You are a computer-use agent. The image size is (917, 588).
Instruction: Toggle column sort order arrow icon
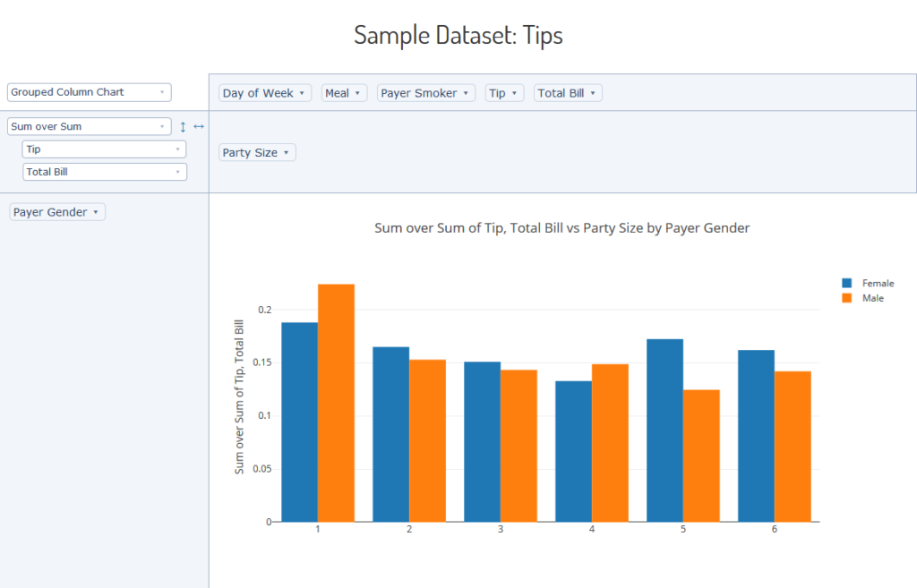(x=199, y=127)
